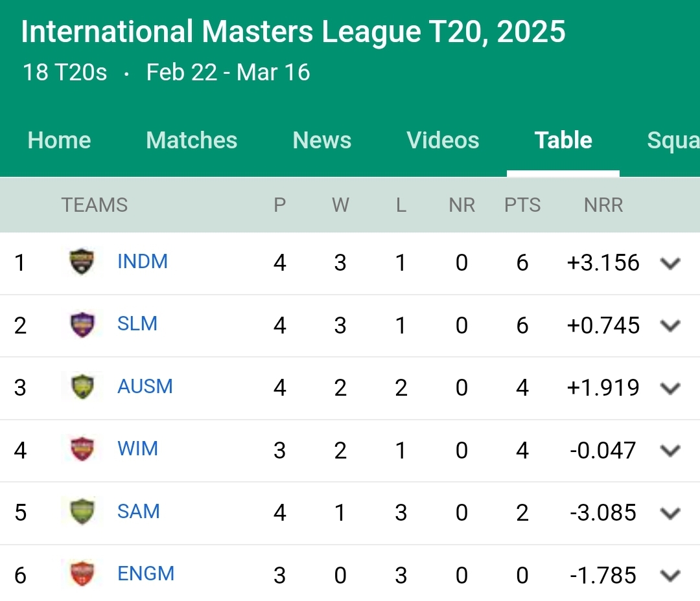The height and width of the screenshot is (601, 700).
Task: Click the AUSM team shield logo
Action: click(x=82, y=387)
